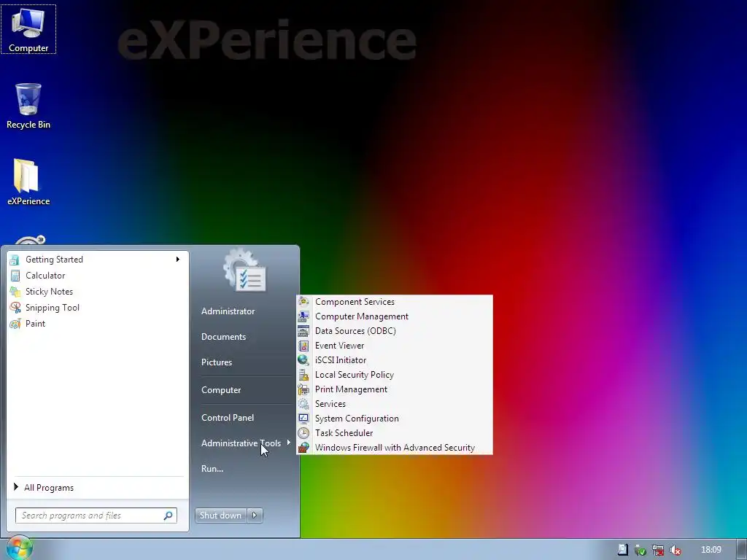Click the Print Management printer icon
The height and width of the screenshot is (560, 747).
tap(303, 389)
